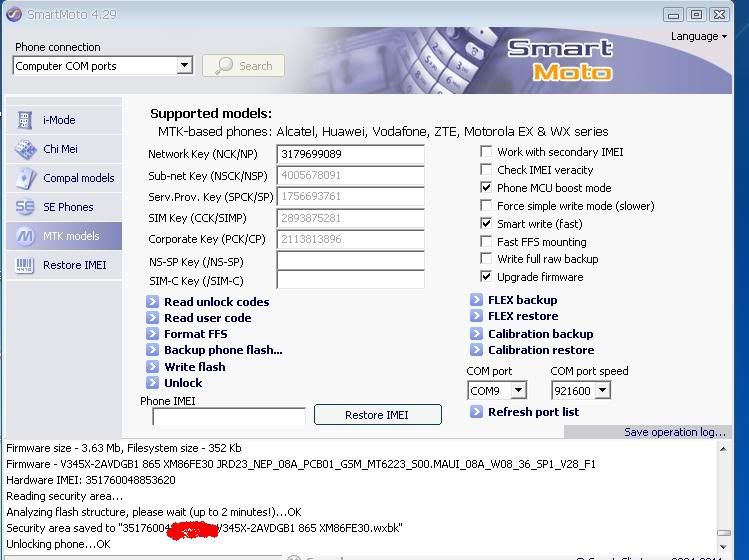Click the i-Mode sidebar icon
Viewport: 749px width, 560px height.
[x=24, y=120]
